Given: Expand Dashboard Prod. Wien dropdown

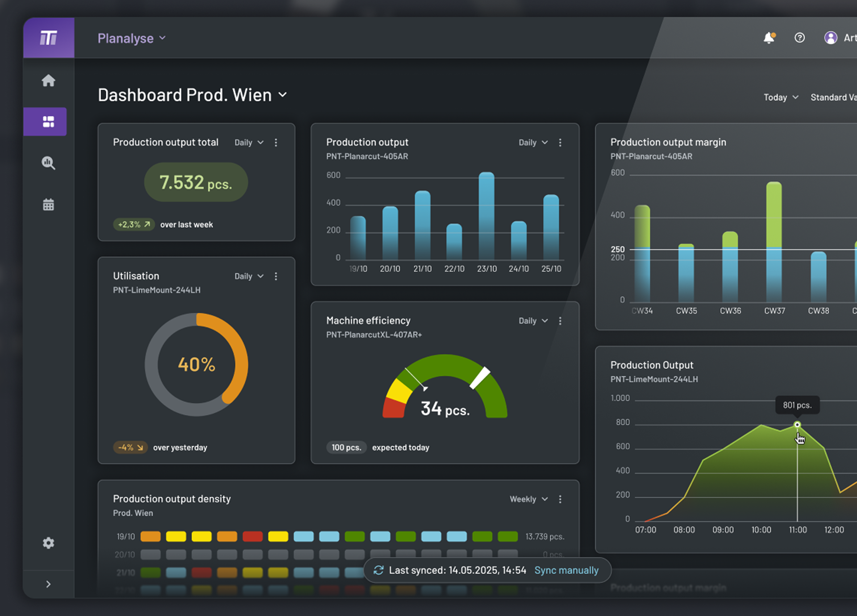Looking at the screenshot, I should (282, 95).
